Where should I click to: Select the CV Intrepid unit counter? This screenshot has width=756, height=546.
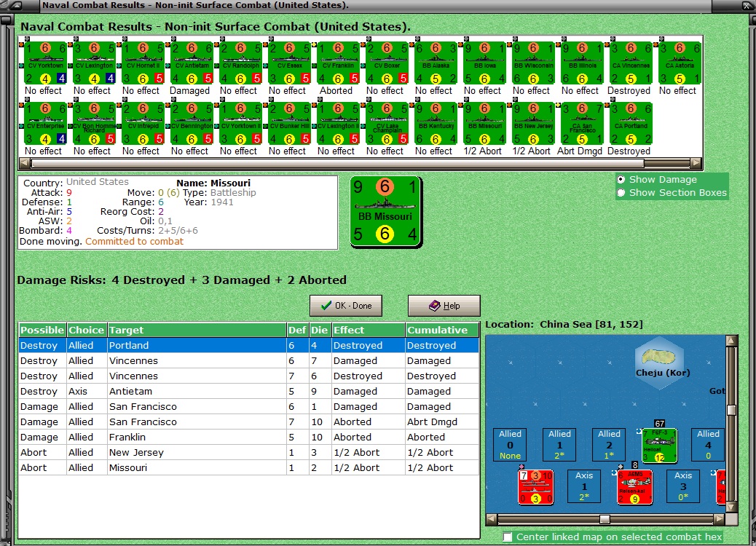tap(143, 124)
